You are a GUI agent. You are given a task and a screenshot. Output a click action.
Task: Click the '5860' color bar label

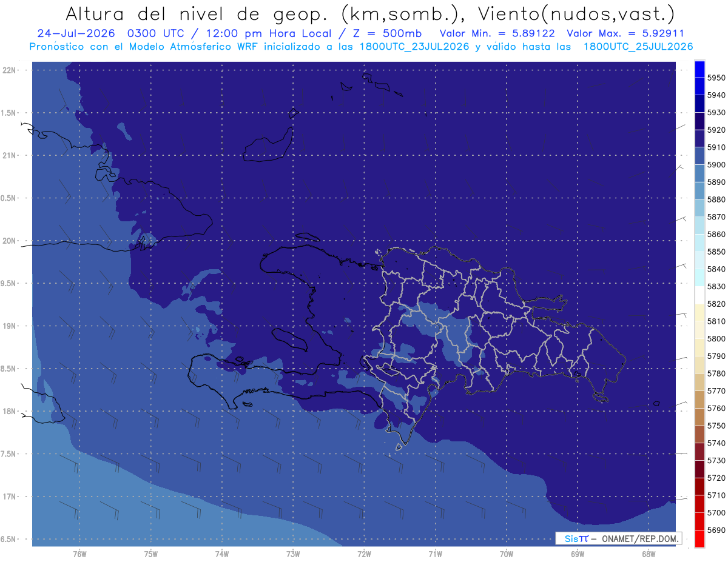(x=716, y=234)
